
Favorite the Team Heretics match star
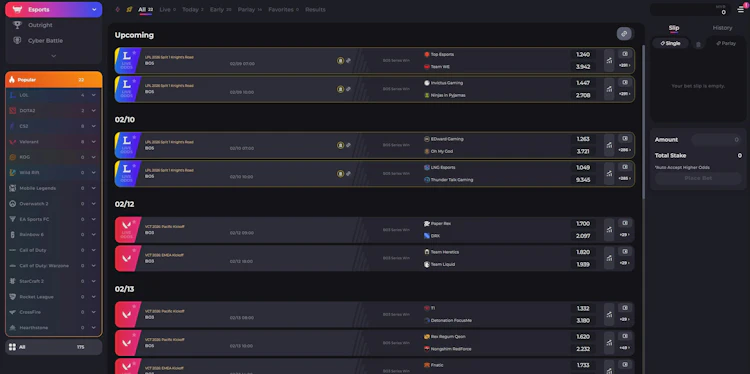pyautogui.click(x=134, y=250)
